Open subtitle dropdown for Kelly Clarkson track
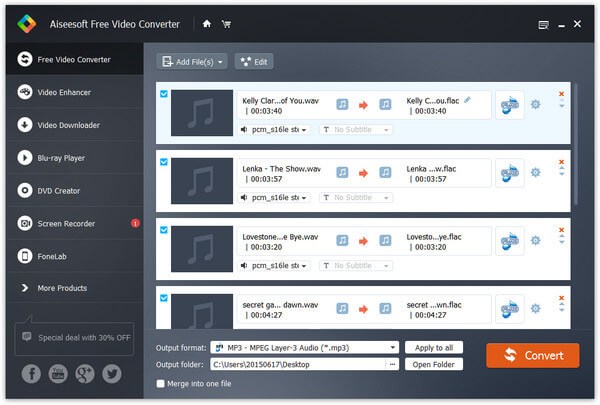The image size is (600, 405). coord(356,130)
